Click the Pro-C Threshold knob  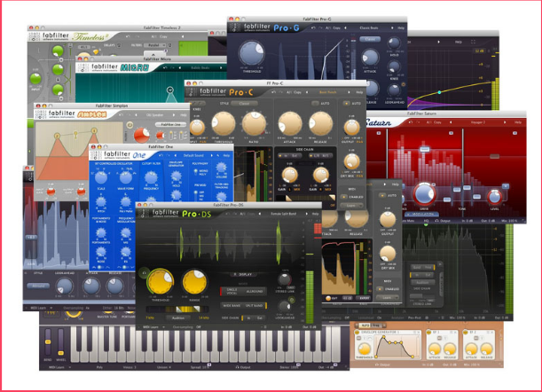click(x=224, y=123)
